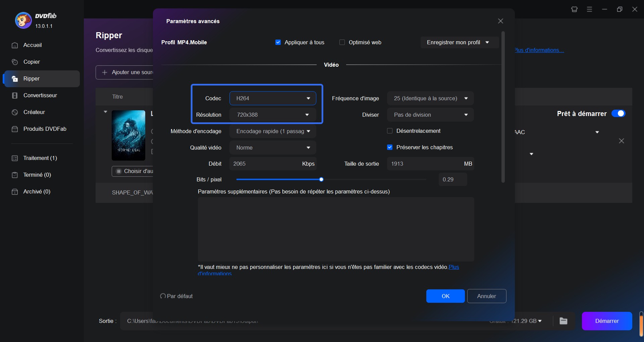Remove the task with the X icon
Image resolution: width=644 pixels, height=342 pixels.
click(x=622, y=141)
